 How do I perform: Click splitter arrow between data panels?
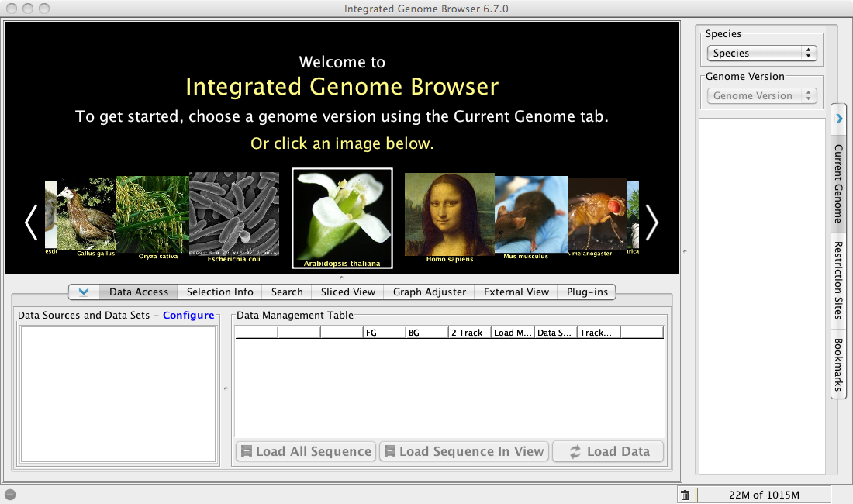[226, 388]
